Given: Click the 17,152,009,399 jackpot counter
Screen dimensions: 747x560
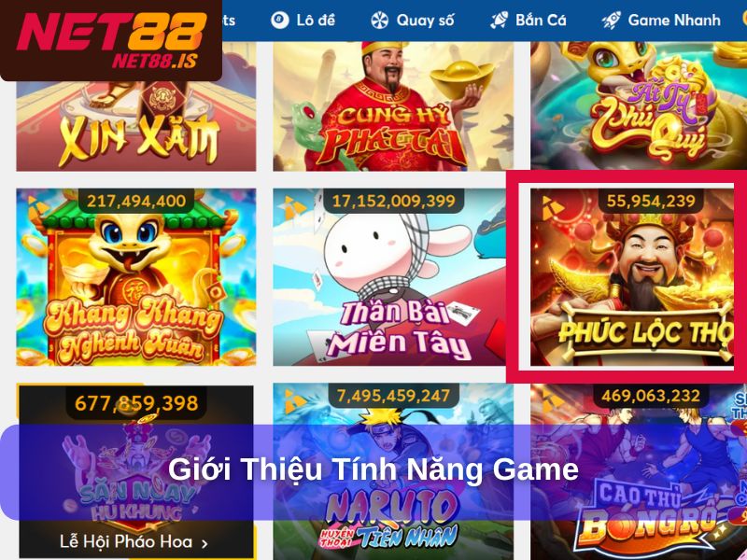Looking at the screenshot, I should tap(393, 201).
